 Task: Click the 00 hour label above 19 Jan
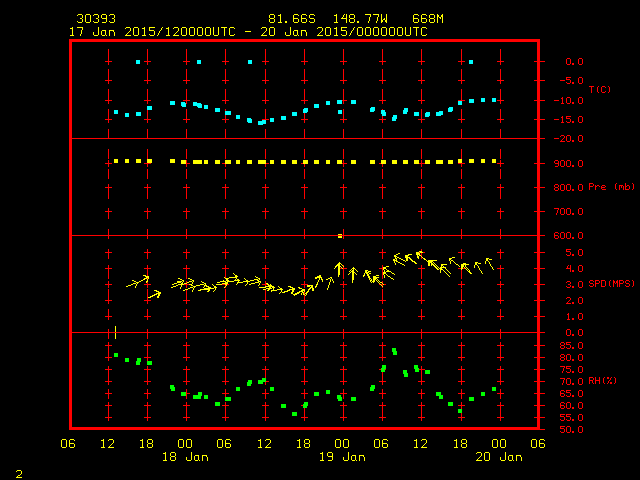342,444
